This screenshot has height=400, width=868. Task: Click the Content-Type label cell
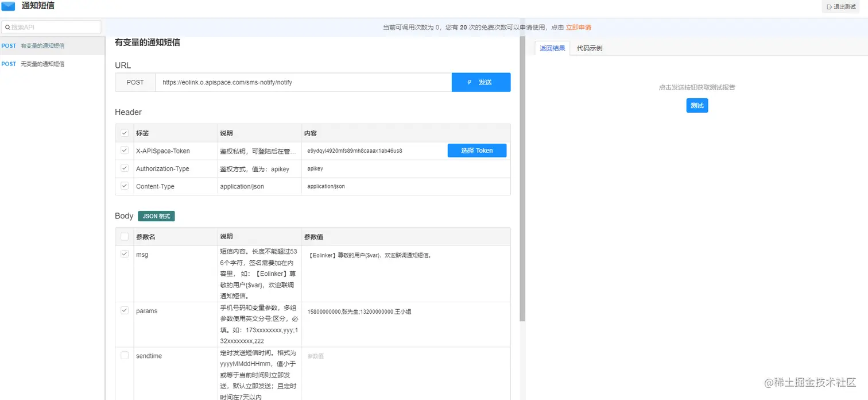coord(175,186)
